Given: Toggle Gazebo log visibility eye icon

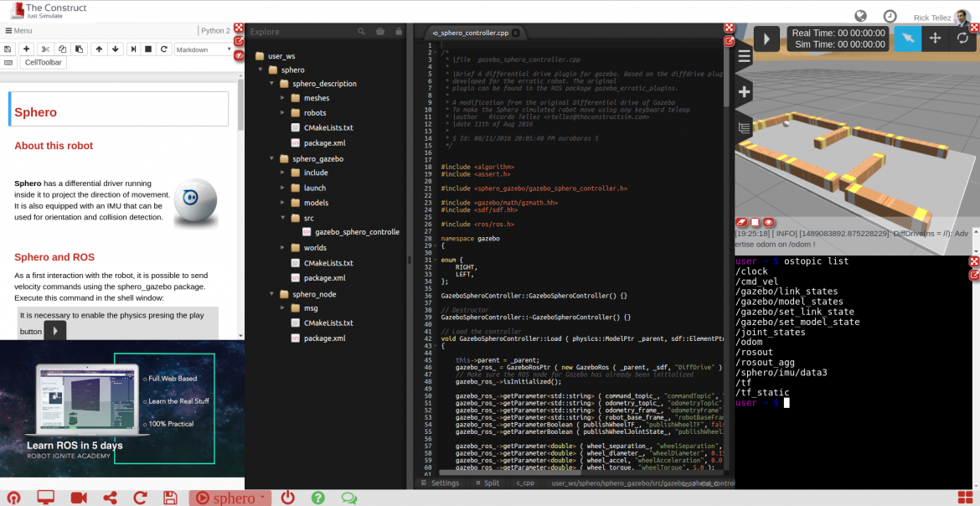Looking at the screenshot, I should pyautogui.click(x=770, y=222).
